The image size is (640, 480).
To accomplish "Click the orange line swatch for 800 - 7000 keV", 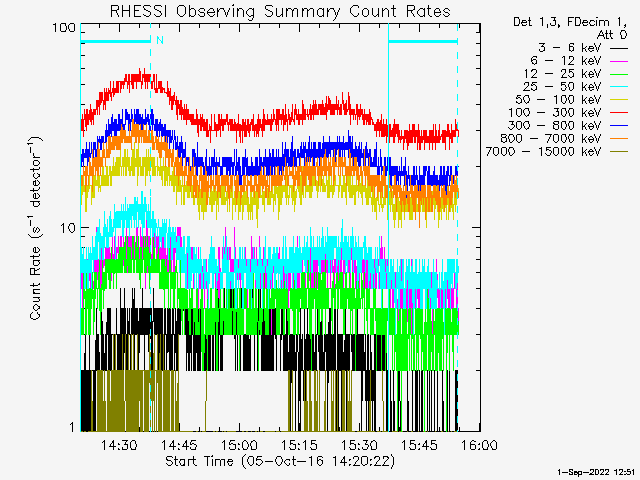I will pyautogui.click(x=619, y=139).
